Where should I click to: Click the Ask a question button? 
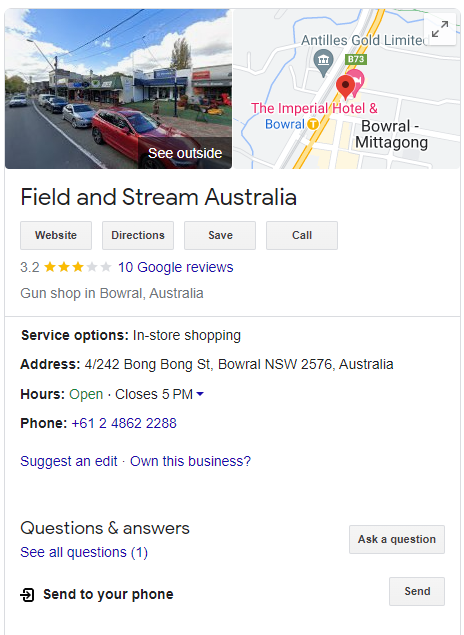[397, 539]
